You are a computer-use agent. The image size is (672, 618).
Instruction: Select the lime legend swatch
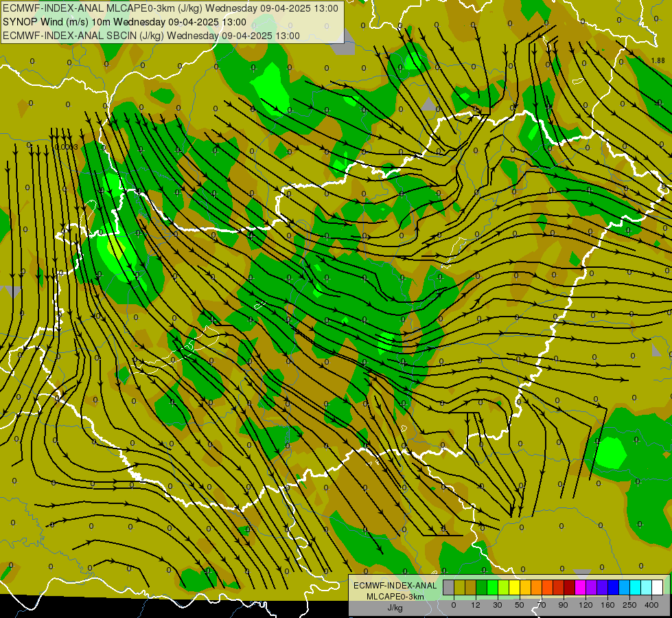click(504, 587)
